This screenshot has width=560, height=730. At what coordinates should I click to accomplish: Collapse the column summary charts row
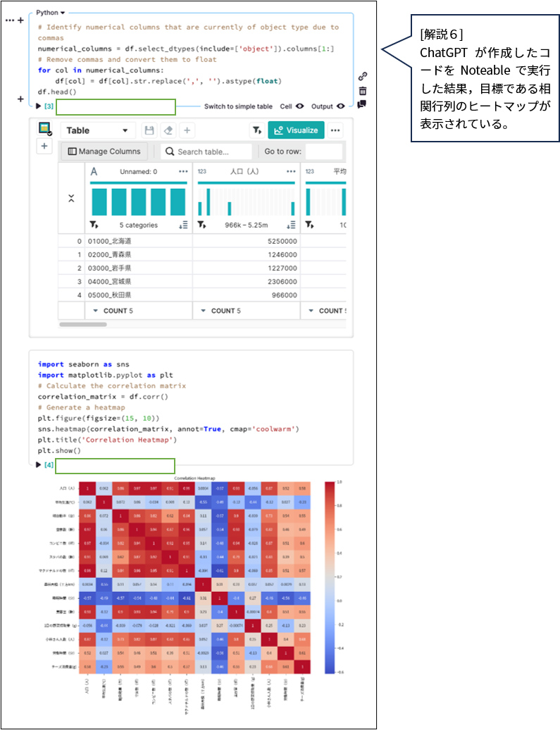(71, 199)
